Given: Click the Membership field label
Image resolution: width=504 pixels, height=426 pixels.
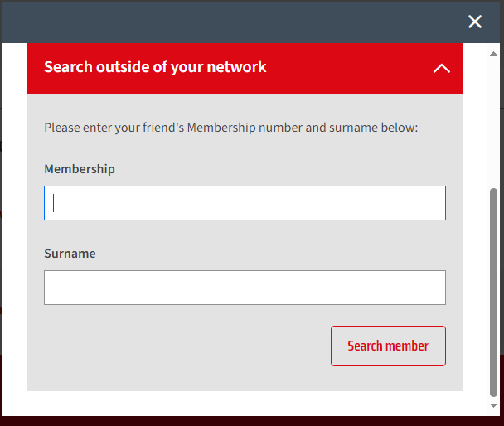Looking at the screenshot, I should pyautogui.click(x=80, y=169).
